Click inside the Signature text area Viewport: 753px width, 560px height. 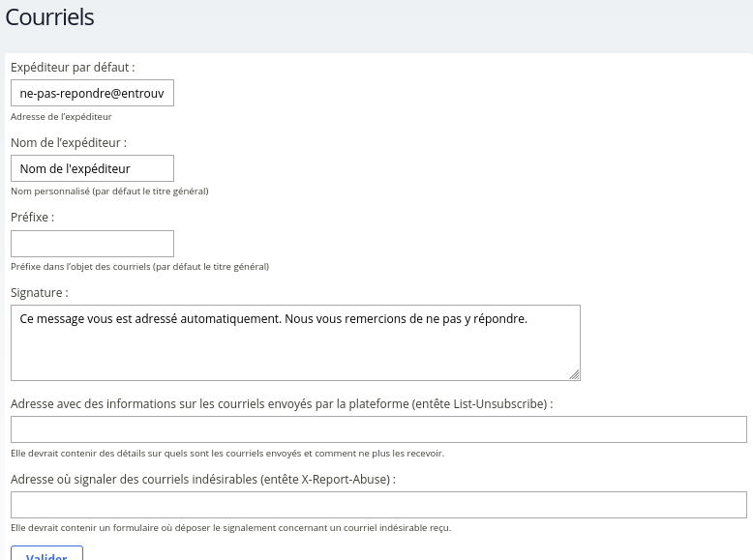295,343
